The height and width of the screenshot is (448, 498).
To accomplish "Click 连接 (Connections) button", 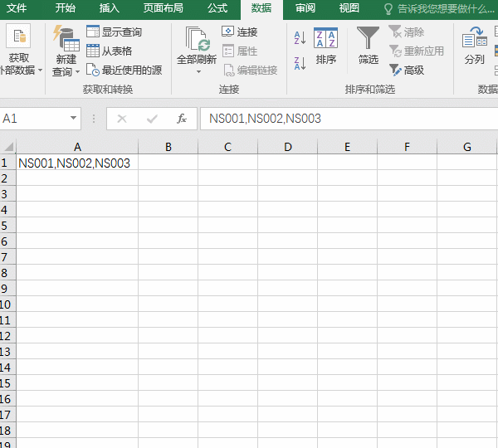I will [239, 32].
